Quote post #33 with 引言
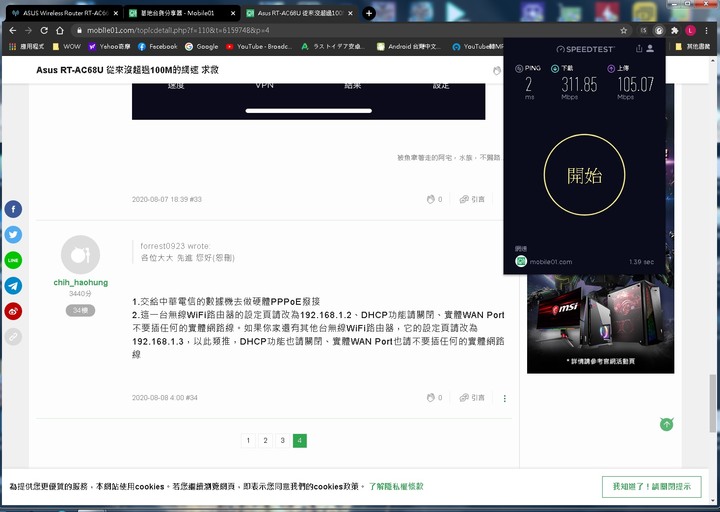This screenshot has height=512, width=720. click(x=472, y=199)
